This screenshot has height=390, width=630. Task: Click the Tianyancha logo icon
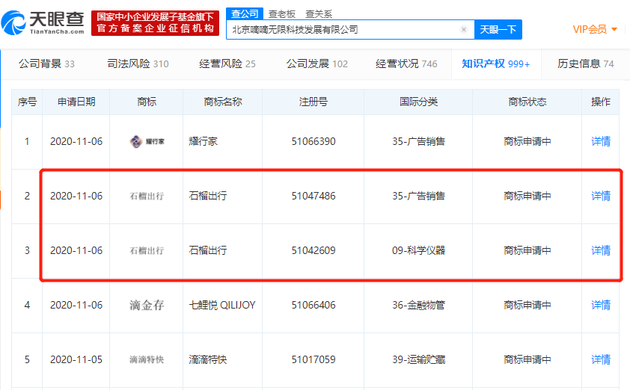click(x=14, y=23)
